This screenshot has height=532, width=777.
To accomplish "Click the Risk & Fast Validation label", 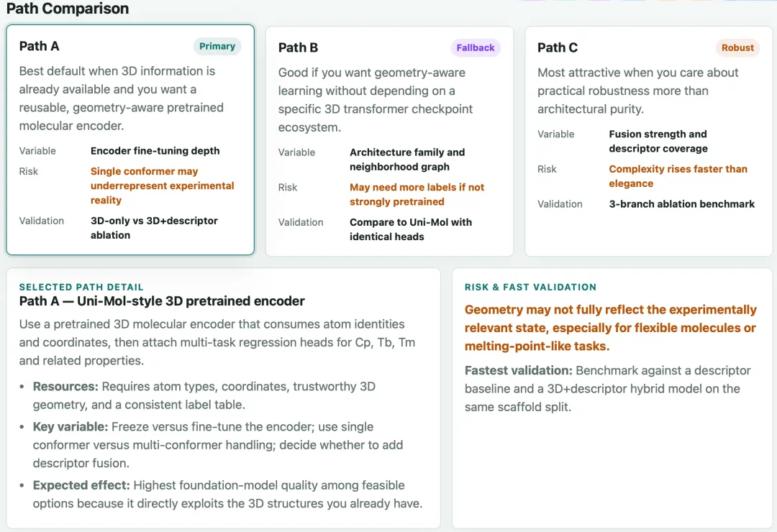I will (530, 287).
